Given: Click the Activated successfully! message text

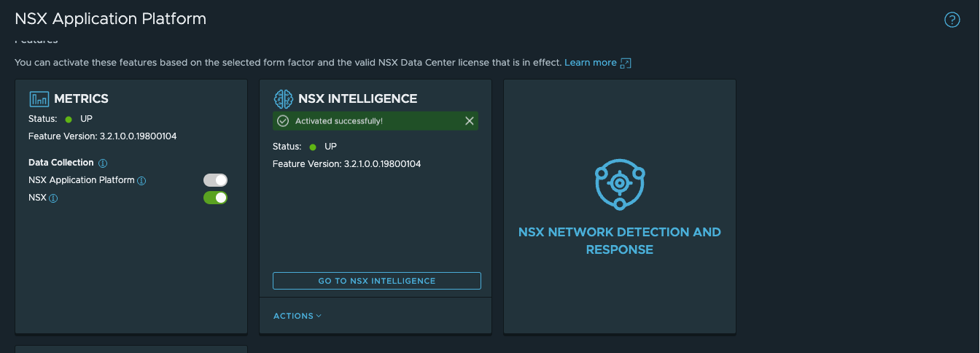Looking at the screenshot, I should [x=339, y=121].
